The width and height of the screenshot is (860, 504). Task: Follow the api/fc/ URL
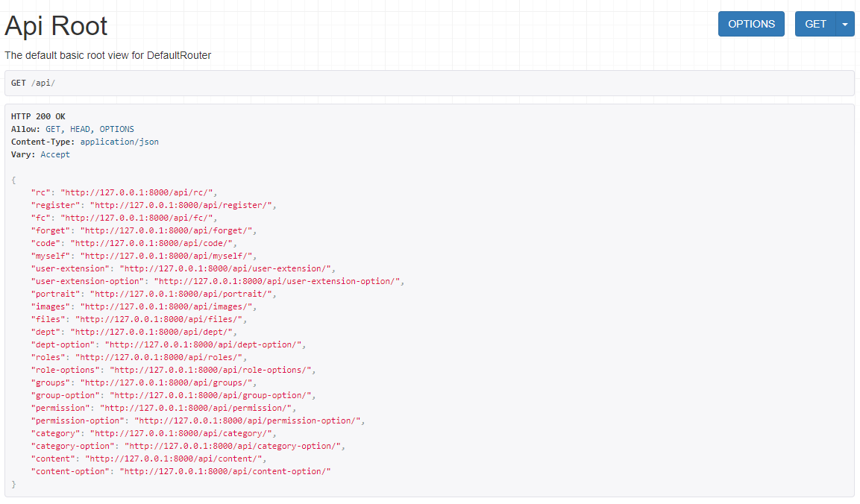coord(138,218)
